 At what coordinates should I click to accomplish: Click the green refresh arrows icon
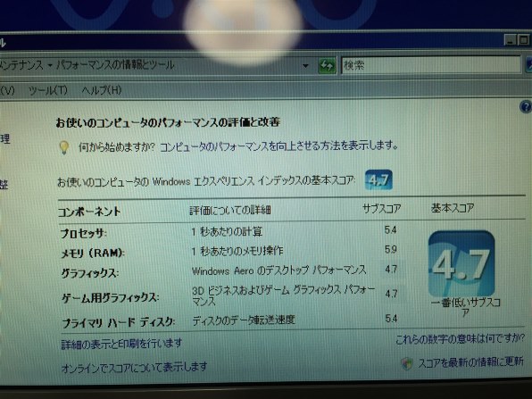(x=327, y=65)
